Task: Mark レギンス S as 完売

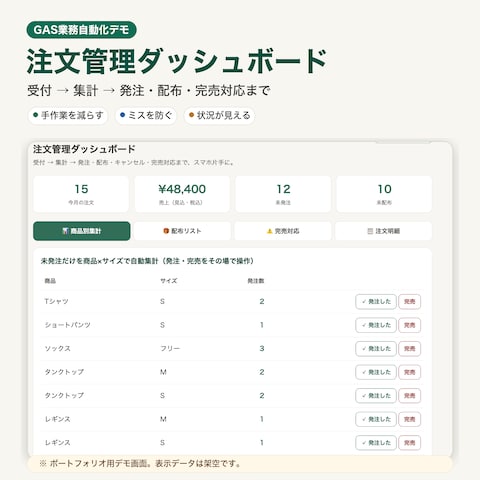Action: pos(410,443)
